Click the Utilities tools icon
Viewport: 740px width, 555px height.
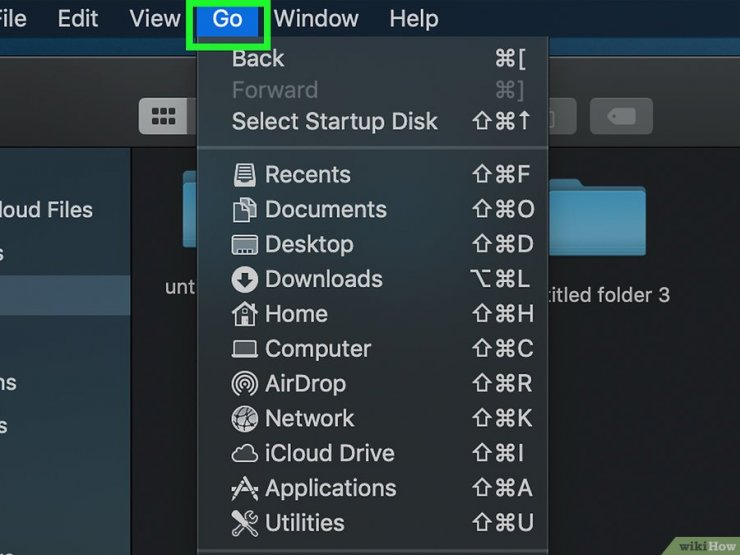coord(244,523)
